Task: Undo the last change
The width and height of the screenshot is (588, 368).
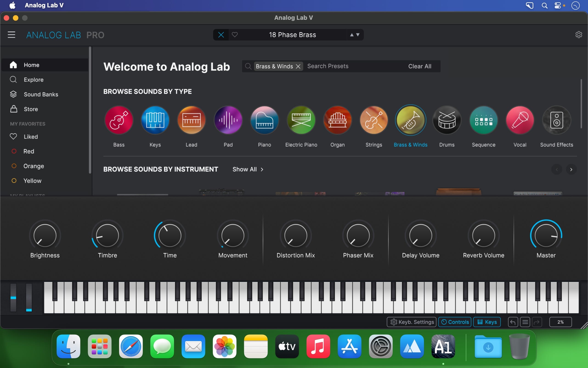Action: point(513,322)
